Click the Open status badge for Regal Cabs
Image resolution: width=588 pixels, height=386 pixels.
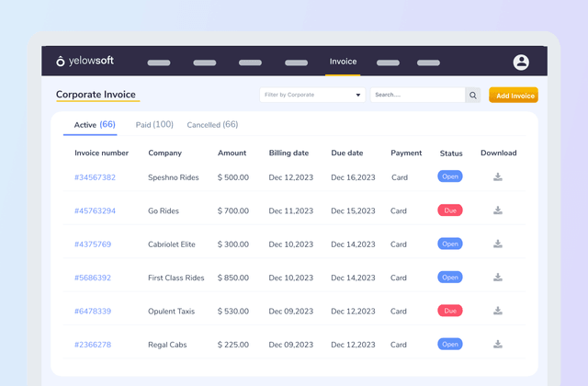[450, 345]
